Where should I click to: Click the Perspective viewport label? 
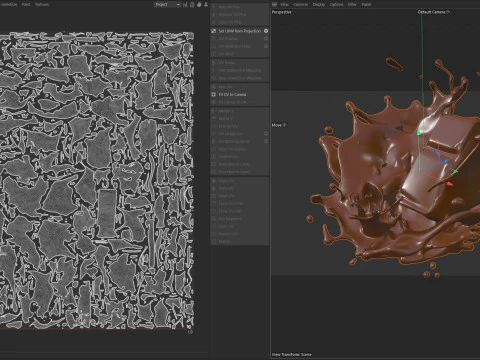282,12
